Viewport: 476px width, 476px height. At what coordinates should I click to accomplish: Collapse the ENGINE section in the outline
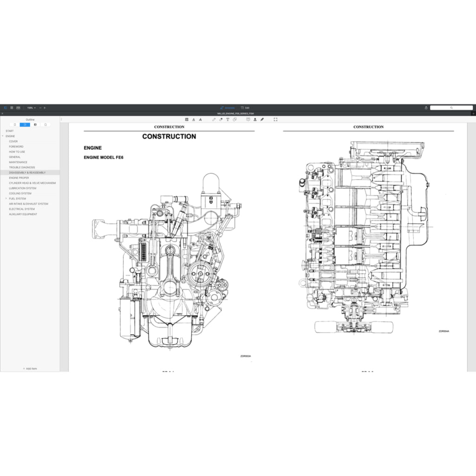pyautogui.click(x=3, y=136)
